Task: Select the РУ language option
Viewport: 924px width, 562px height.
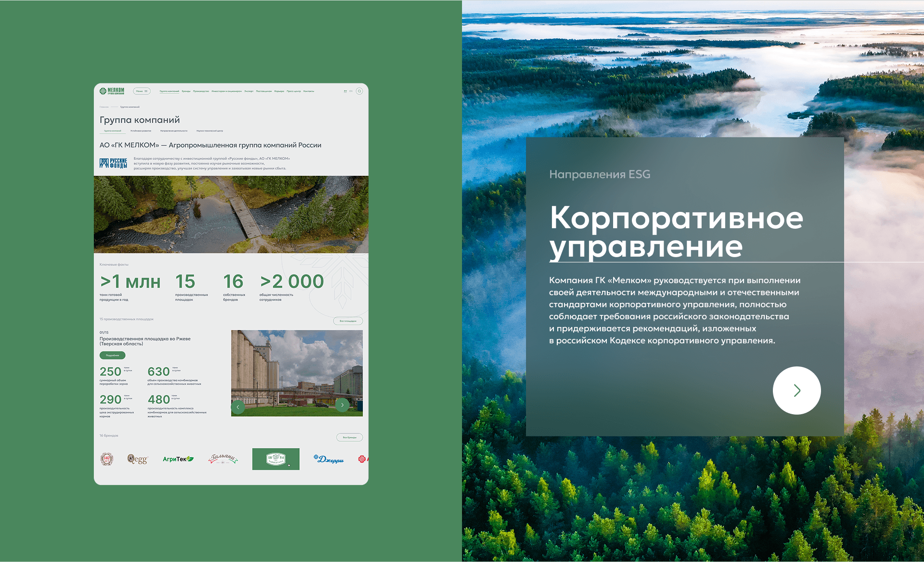Action: (x=345, y=91)
